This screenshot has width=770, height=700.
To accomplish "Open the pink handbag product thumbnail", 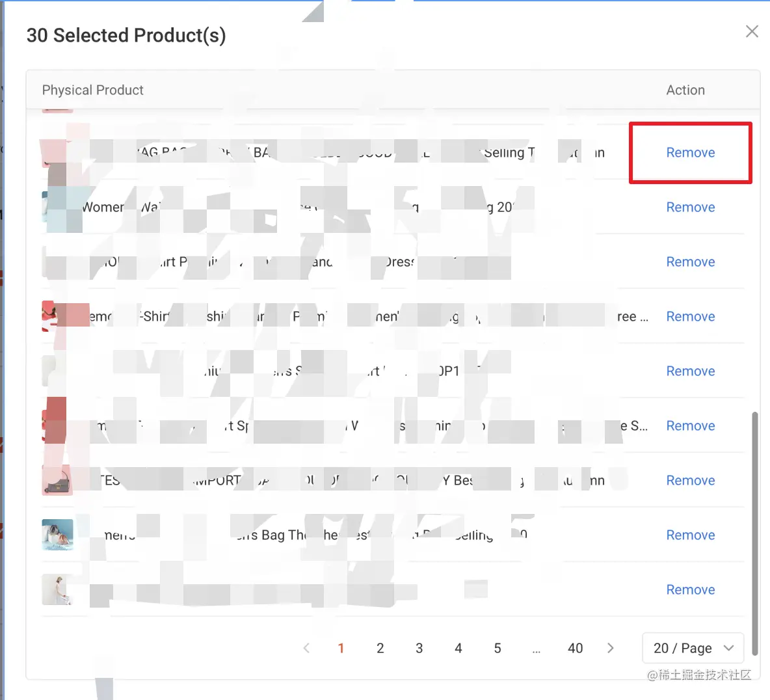I will click(x=57, y=480).
